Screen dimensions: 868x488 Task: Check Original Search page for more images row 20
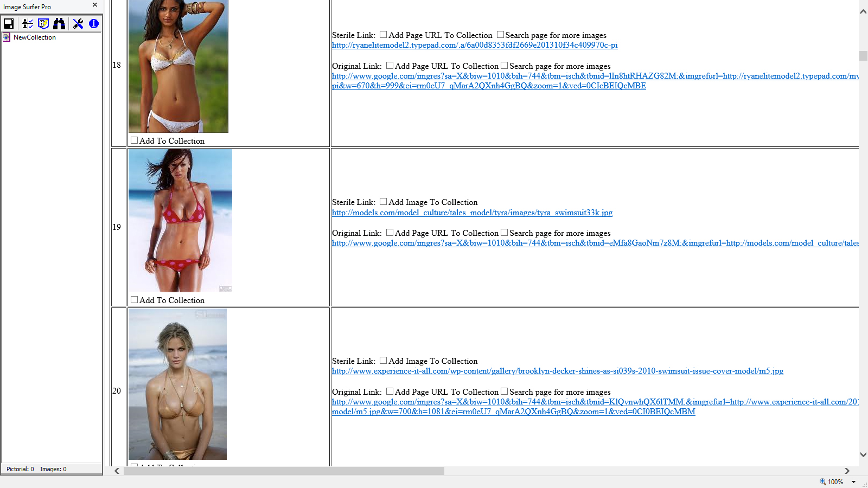[504, 391]
